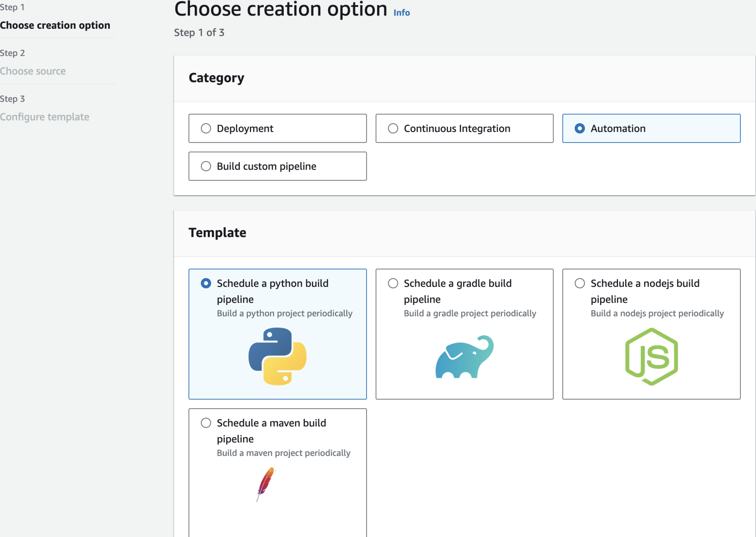Screen dimensions: 756x537
Task: Click the Maven feather icon
Action: pyautogui.click(x=266, y=484)
